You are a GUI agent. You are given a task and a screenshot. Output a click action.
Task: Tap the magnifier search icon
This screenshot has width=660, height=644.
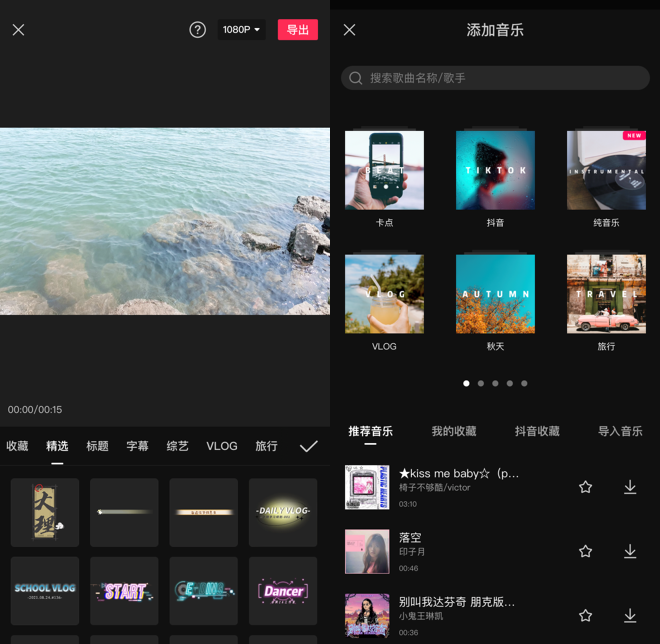coord(356,78)
